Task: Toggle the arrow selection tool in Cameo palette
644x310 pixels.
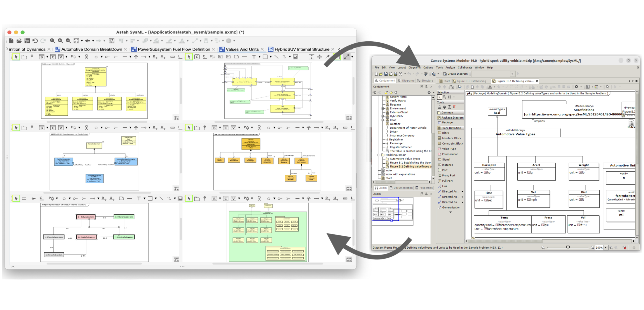Action: point(440,97)
